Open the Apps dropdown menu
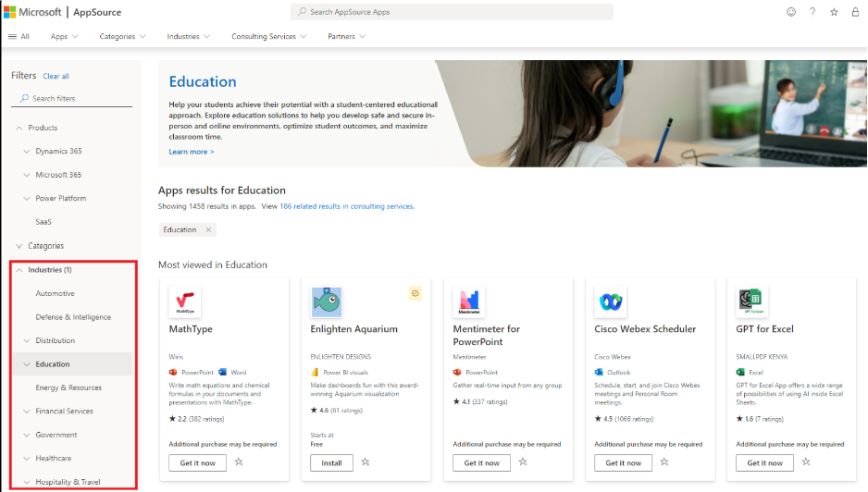The image size is (868, 492). click(x=64, y=36)
